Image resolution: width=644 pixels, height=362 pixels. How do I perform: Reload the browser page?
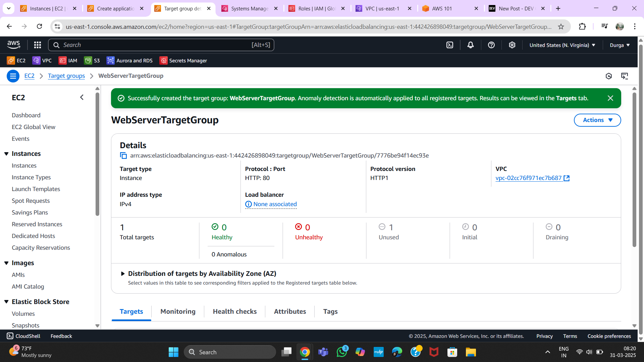39,26
